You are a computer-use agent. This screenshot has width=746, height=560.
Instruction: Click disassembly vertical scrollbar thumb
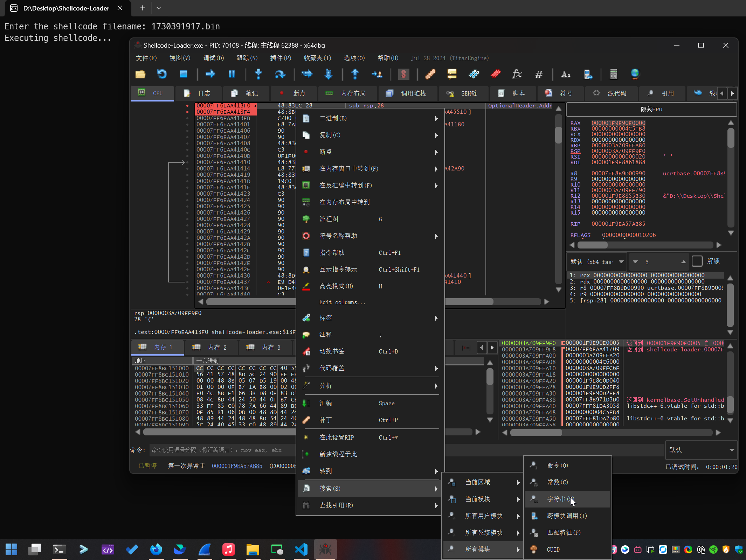click(x=559, y=135)
